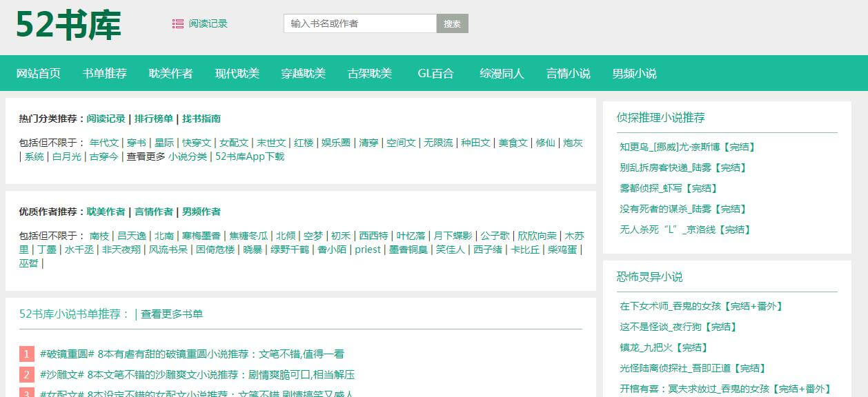The height and width of the screenshot is (397, 868).
Task: Open the 排行榜单 ranking link
Action: (x=154, y=119)
